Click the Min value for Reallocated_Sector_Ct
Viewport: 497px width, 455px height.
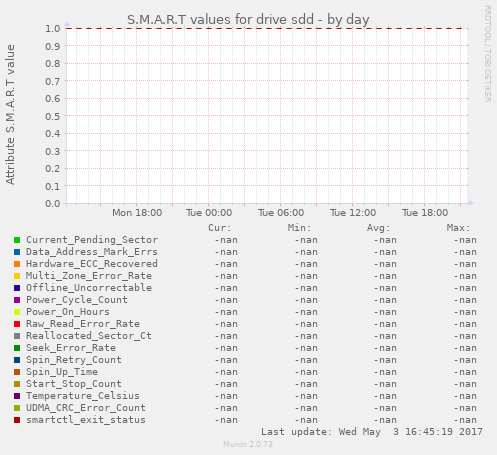pos(306,336)
